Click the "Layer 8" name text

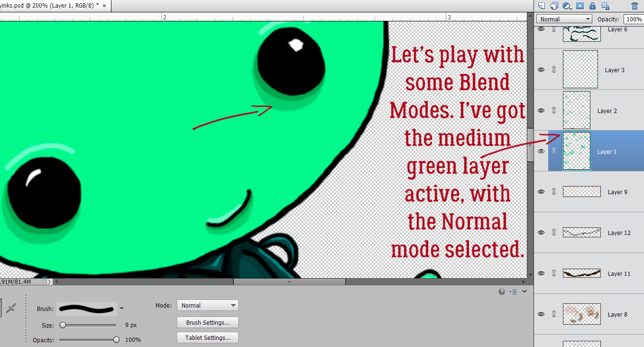pyautogui.click(x=617, y=314)
